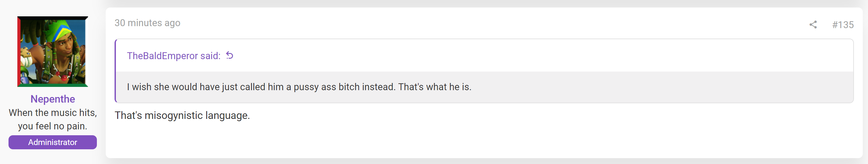Screen dimensions: 868x164
Task: Click the quote's purple left border bar
Action: [116, 71]
